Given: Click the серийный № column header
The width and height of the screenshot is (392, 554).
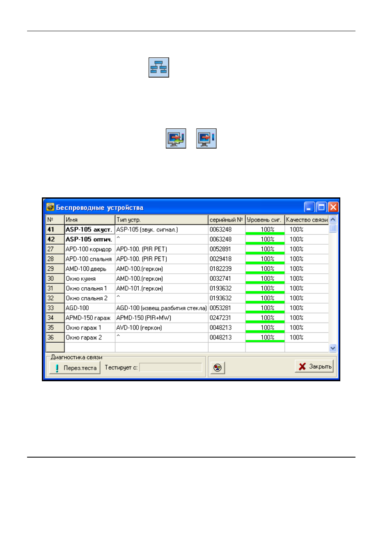Looking at the screenshot, I should pos(227,220).
